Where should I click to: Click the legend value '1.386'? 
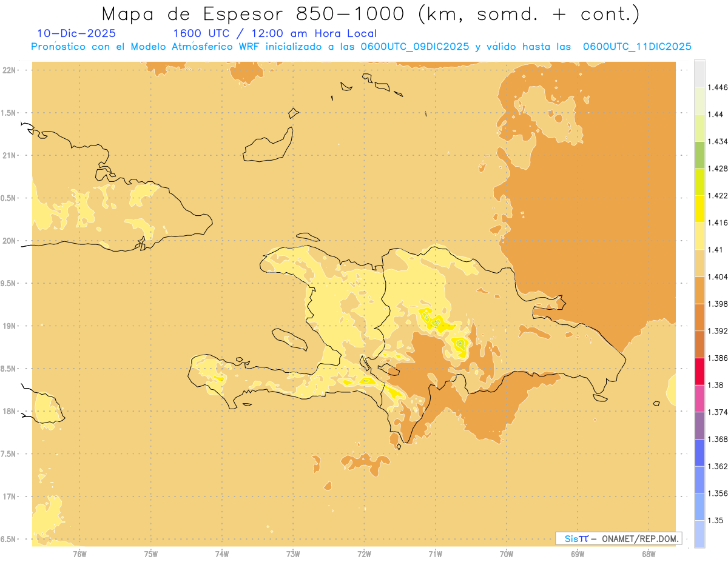point(718,358)
